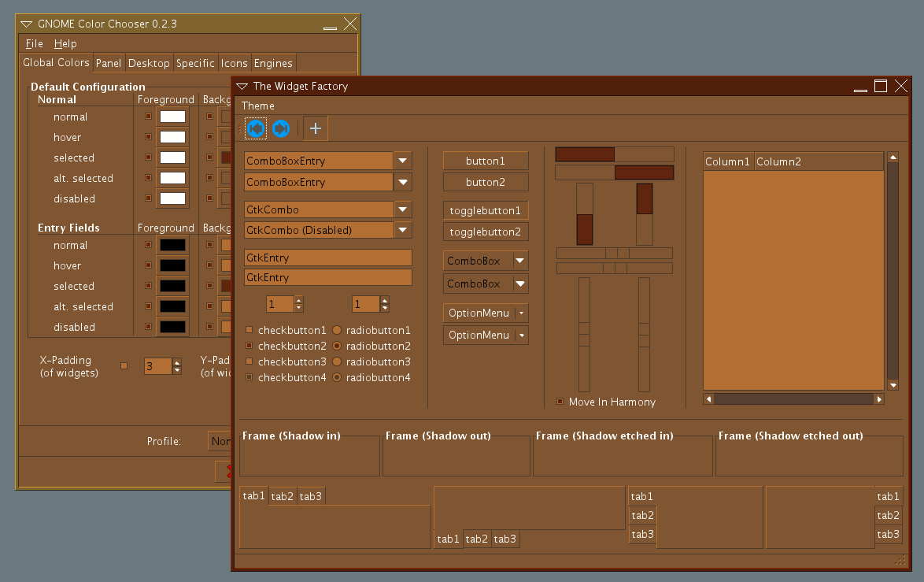Pick the Entry Fields 'hover' foreground black swatch
This screenshot has width=924, height=582.
pos(172,265)
